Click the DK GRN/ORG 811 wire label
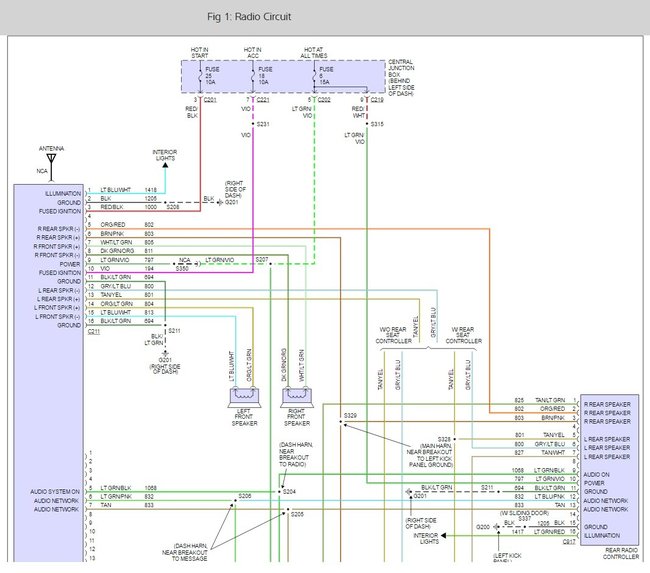The width and height of the screenshot is (650, 573). [127, 251]
